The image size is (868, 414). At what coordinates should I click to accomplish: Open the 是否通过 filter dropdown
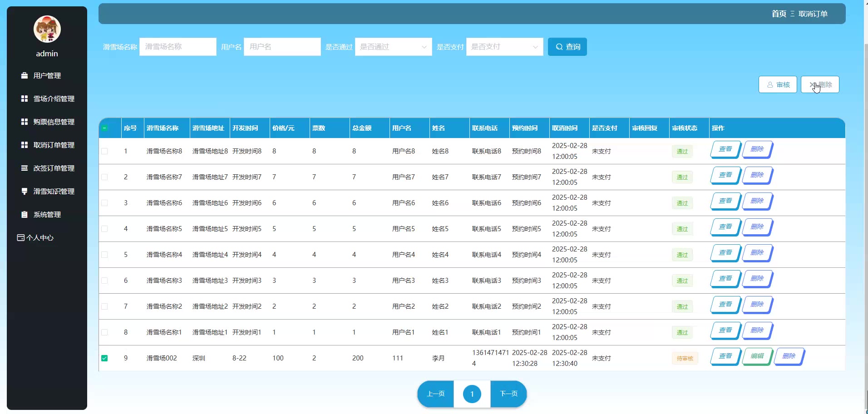(x=393, y=47)
